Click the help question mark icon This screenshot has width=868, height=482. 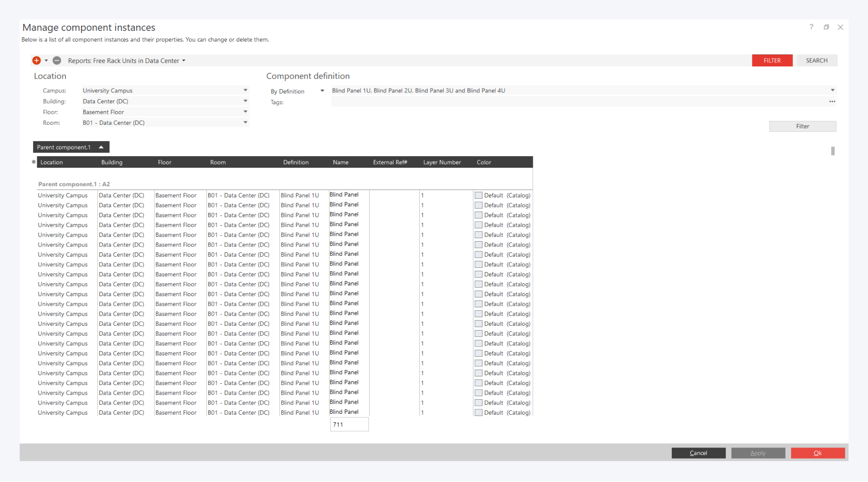(811, 27)
